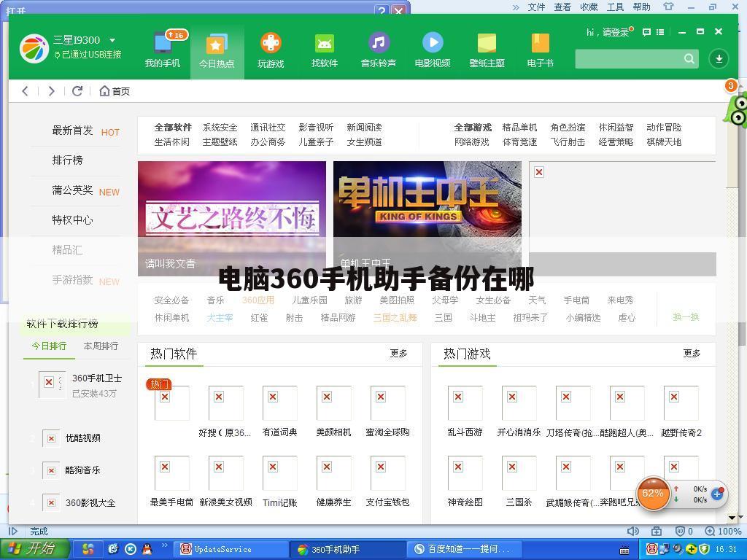Open the 工具 menu in background window

(x=615, y=7)
